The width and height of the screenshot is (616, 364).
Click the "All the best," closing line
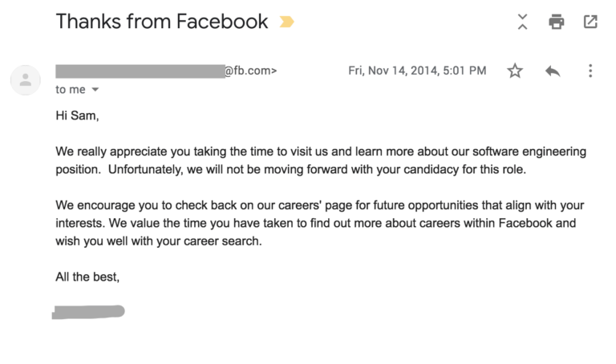[x=87, y=277]
